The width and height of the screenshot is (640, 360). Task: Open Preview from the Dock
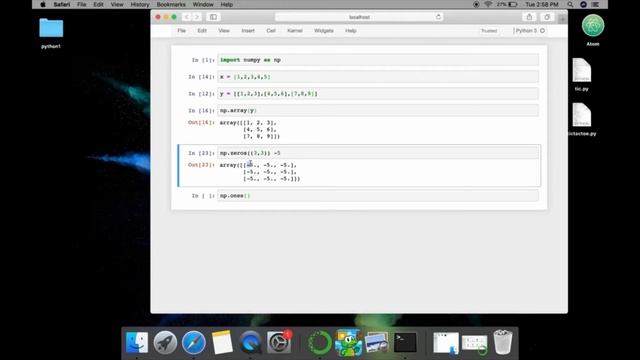point(377,342)
